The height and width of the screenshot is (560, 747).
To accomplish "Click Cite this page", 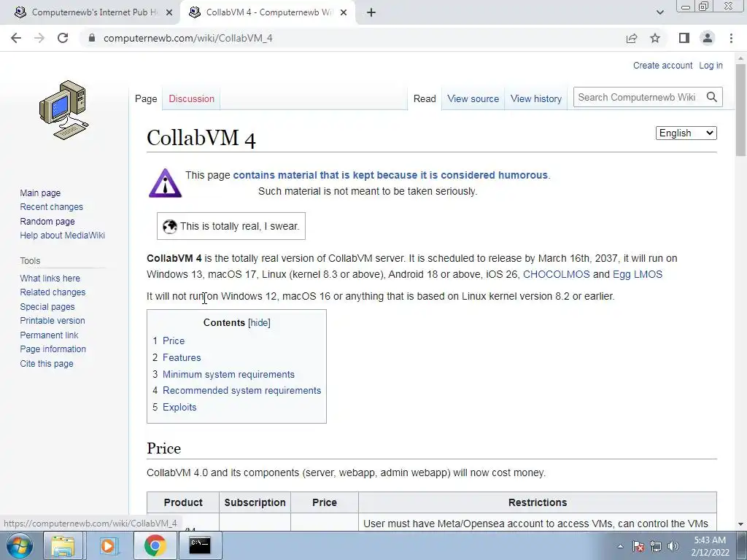I will [x=47, y=363].
